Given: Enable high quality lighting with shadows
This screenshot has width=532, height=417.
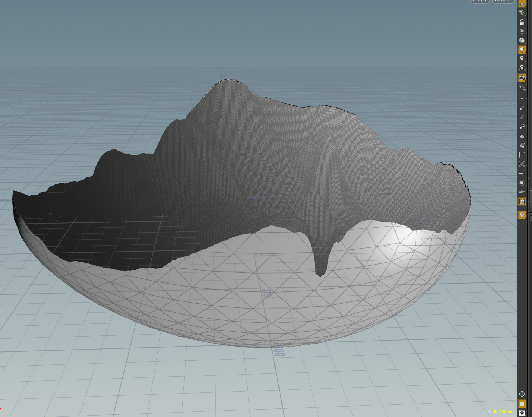Looking at the screenshot, I should [522, 68].
